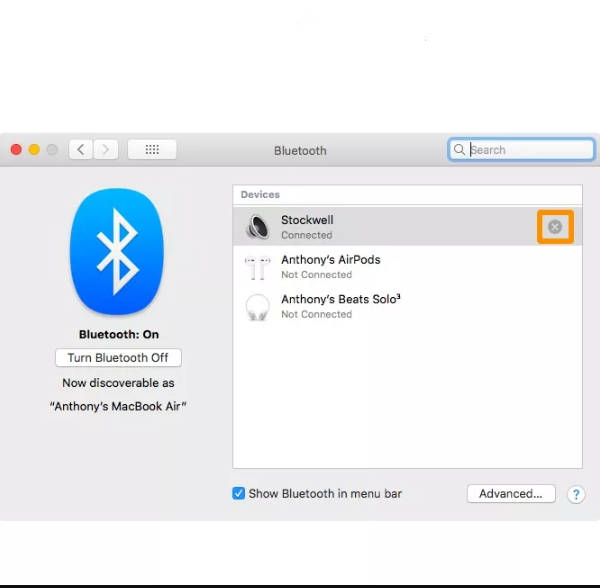Image resolution: width=600 pixels, height=588 pixels.
Task: Remove the Stockwell device with the x button
Action: click(555, 227)
